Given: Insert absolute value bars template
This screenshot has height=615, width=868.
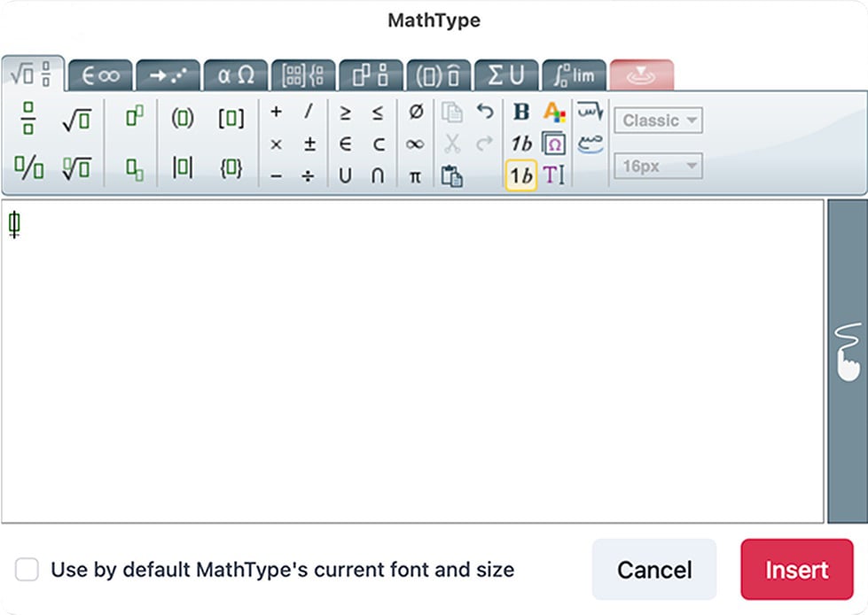Looking at the screenshot, I should 182,167.
